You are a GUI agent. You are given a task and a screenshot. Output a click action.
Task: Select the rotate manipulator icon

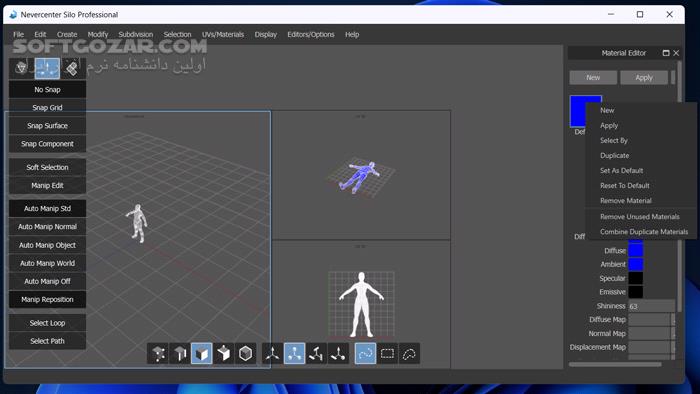point(316,354)
